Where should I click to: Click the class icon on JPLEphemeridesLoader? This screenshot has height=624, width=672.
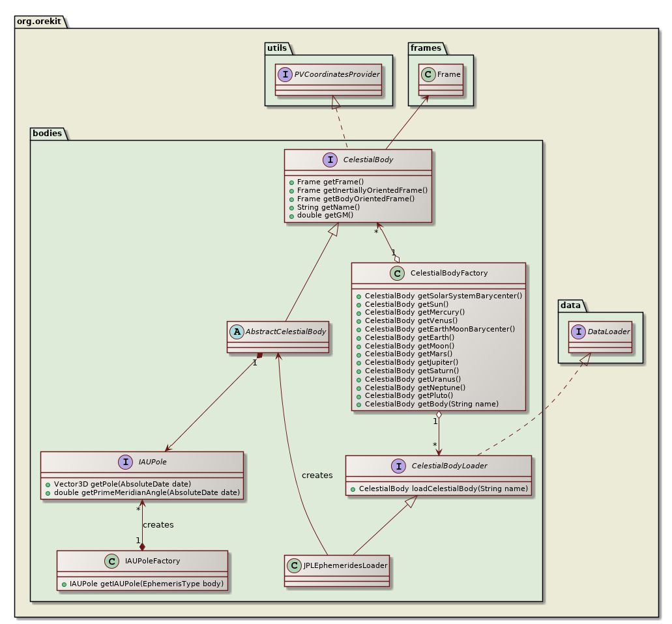click(294, 565)
